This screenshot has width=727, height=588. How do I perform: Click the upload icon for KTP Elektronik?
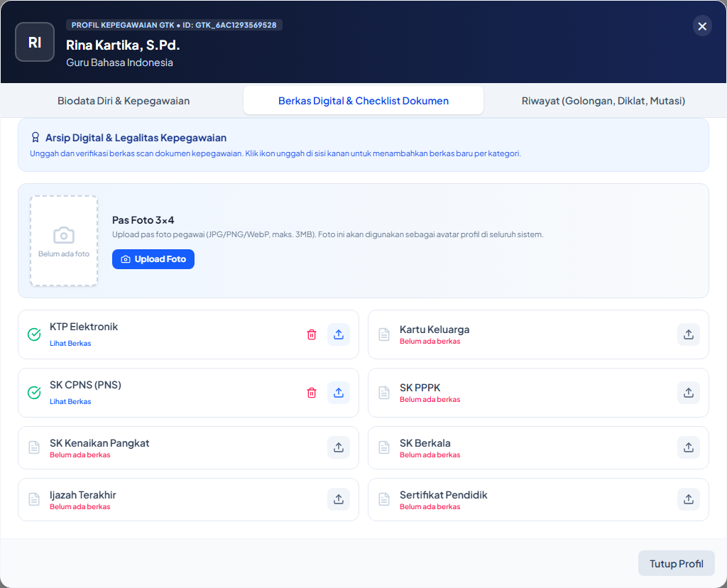(x=339, y=334)
